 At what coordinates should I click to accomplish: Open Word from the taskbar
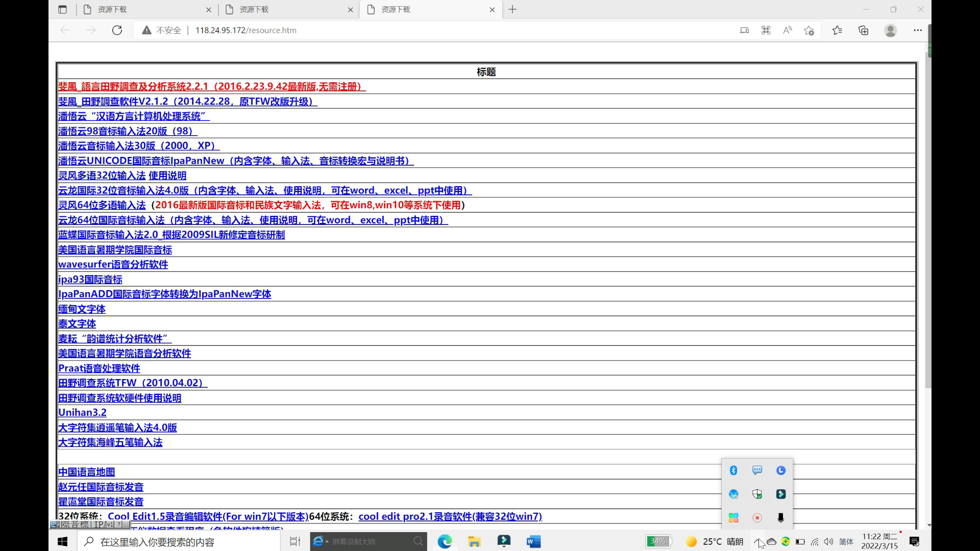pos(533,541)
